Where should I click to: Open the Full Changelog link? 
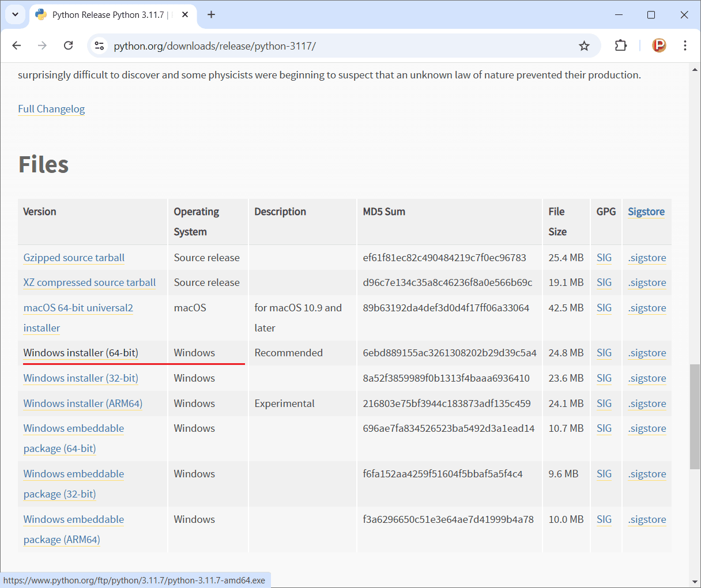coord(51,109)
